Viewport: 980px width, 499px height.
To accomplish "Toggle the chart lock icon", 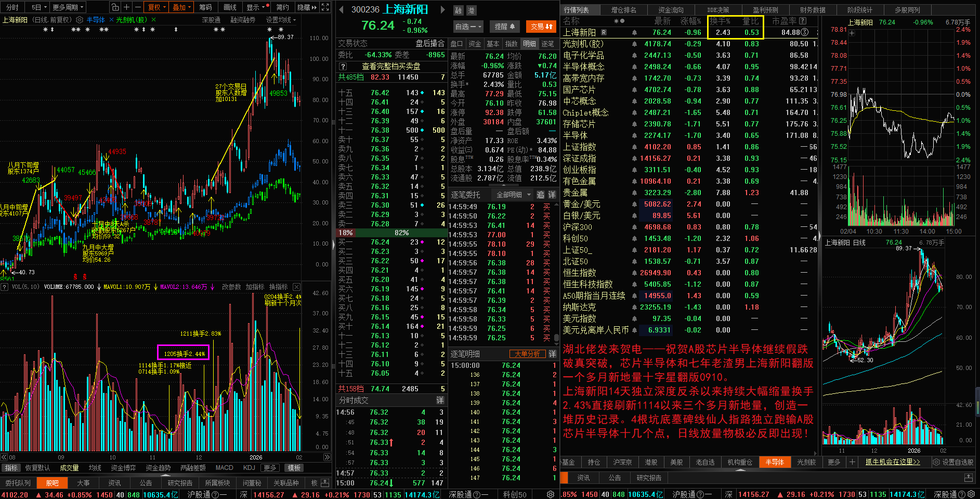I will point(115,7).
